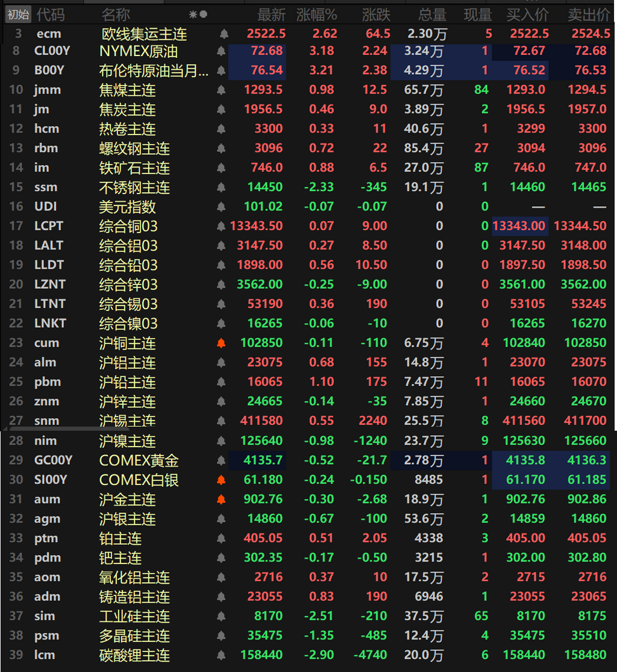617x672 pixels.
Task: Sort by the 代码 column header
Action: point(51,15)
